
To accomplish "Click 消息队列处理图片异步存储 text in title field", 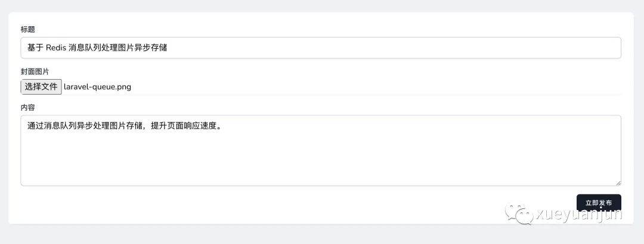I will [x=118, y=48].
